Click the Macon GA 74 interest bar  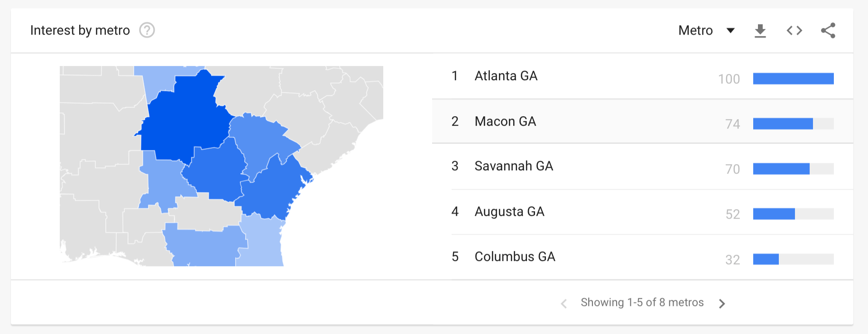[783, 124]
